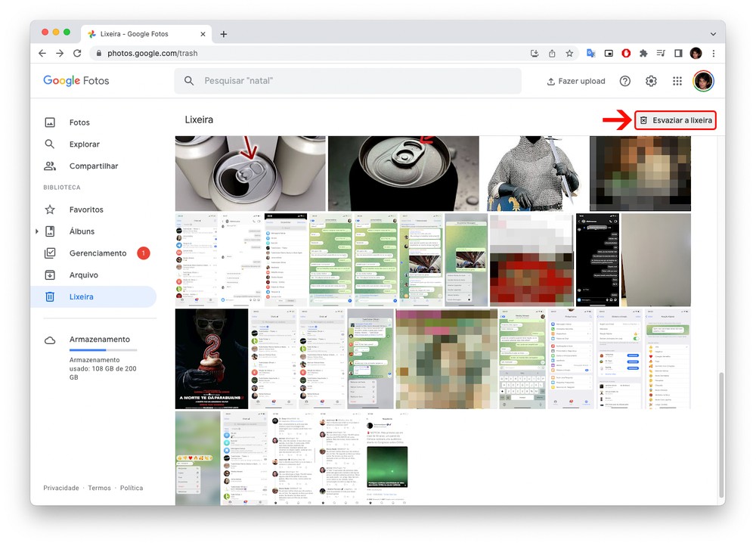Open Gerenciamento with notification badge
756x546 pixels.
[98, 253]
